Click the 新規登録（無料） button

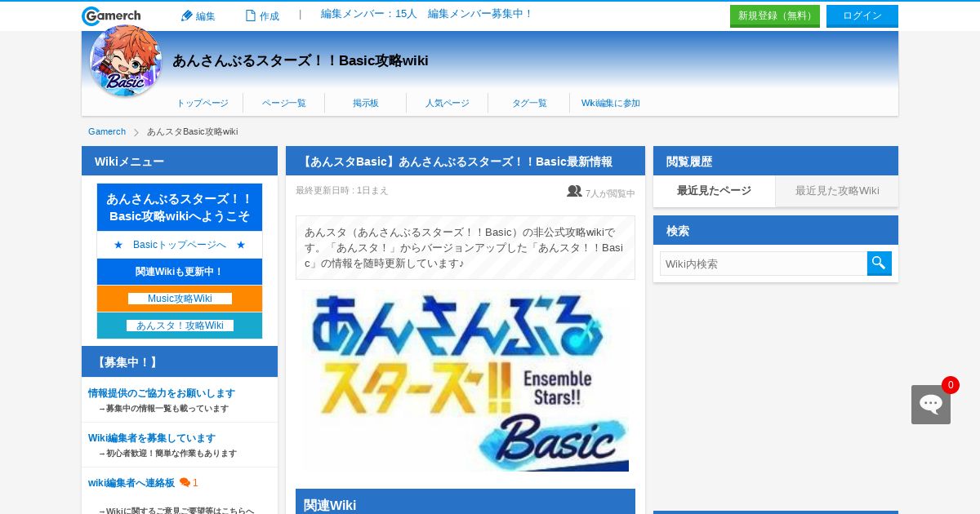point(775,16)
